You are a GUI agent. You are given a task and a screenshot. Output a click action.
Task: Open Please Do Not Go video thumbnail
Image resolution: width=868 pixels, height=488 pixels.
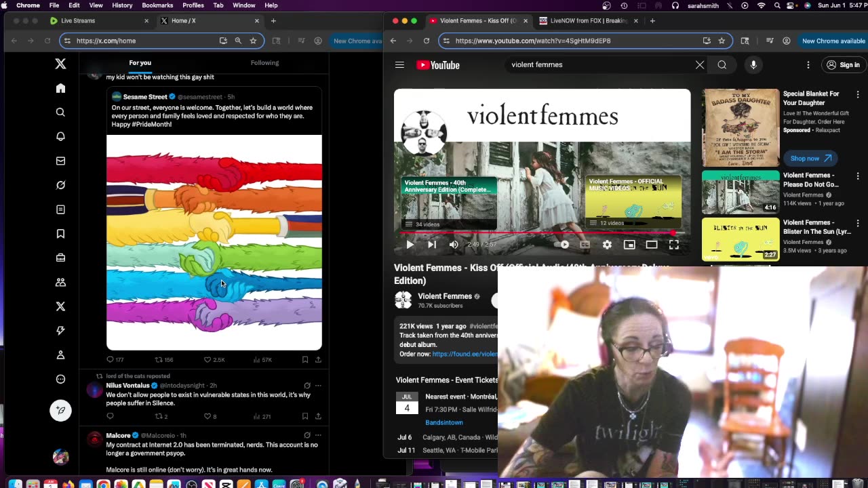[741, 192]
